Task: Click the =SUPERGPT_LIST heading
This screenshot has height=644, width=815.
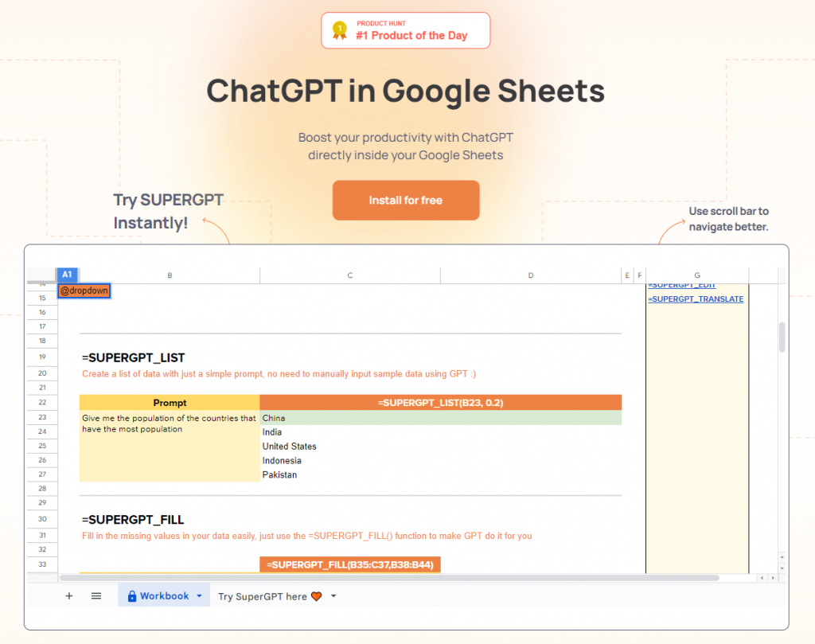Action: 133,358
